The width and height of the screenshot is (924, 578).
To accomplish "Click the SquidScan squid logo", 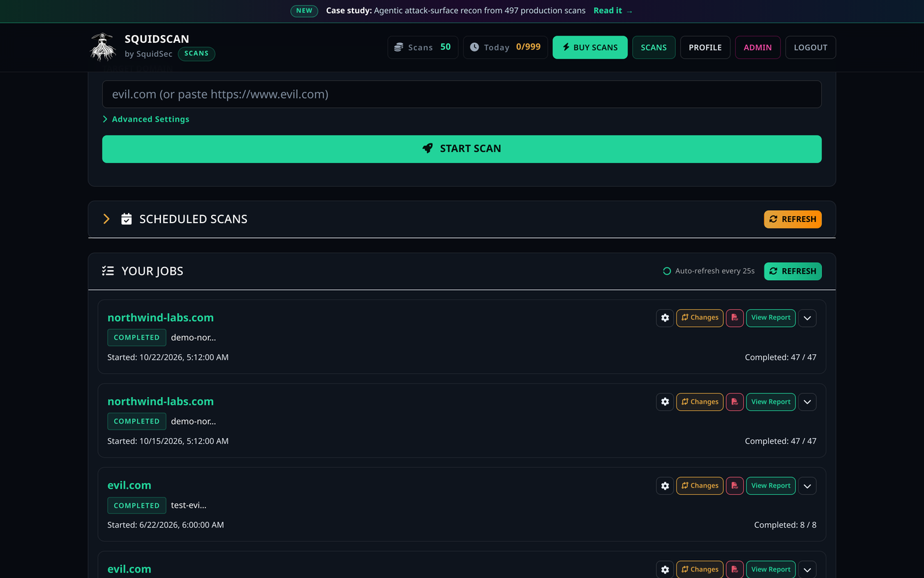I will (102, 47).
